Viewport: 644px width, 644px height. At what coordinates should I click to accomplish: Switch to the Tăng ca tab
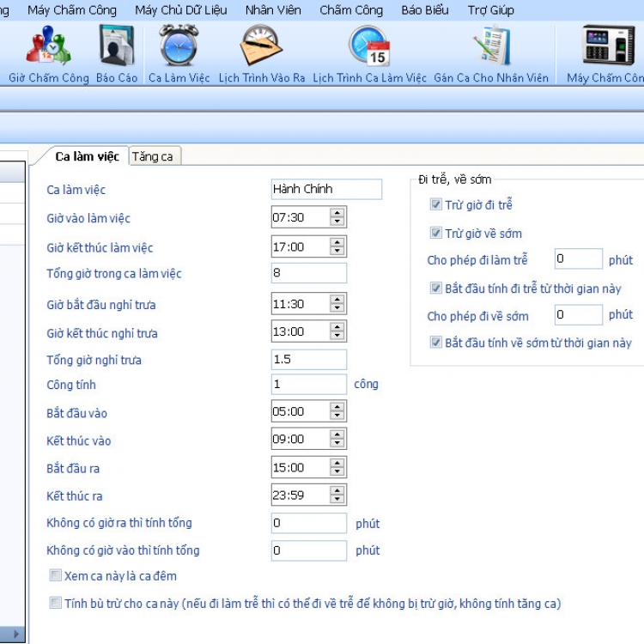pyautogui.click(x=153, y=156)
